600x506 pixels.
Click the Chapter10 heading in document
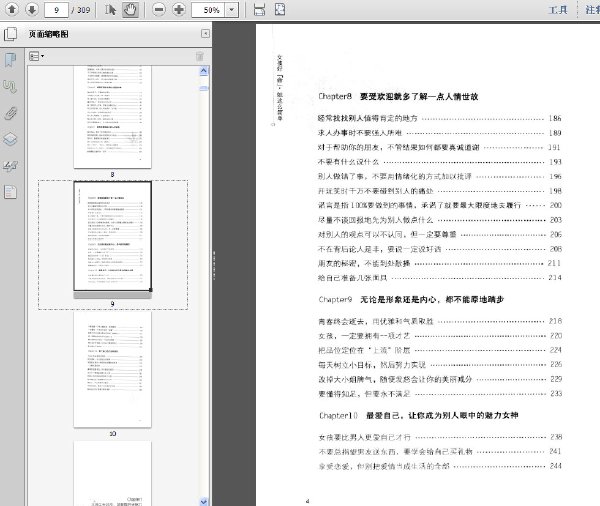point(419,415)
